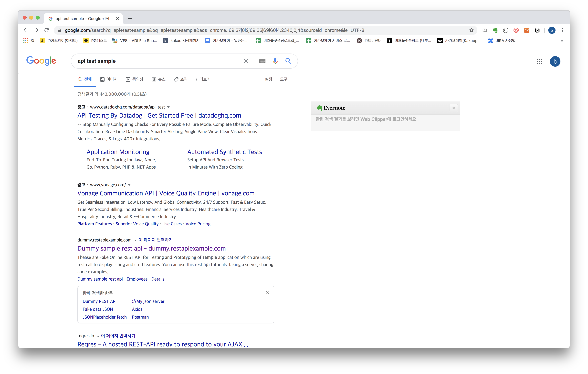The height and width of the screenshot is (374, 588).
Task: Reload the current page
Action: click(x=47, y=30)
